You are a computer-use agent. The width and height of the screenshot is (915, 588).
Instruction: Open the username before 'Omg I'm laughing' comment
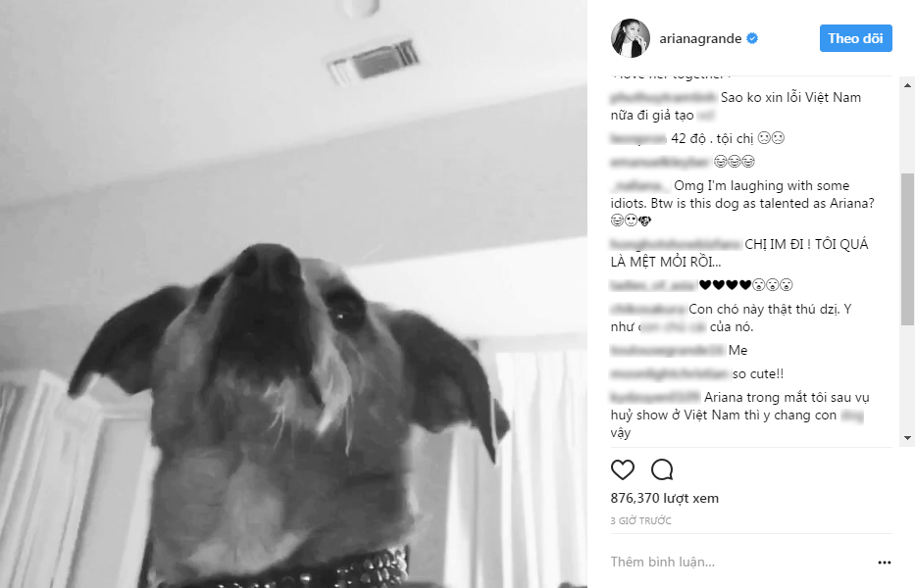pyautogui.click(x=640, y=186)
